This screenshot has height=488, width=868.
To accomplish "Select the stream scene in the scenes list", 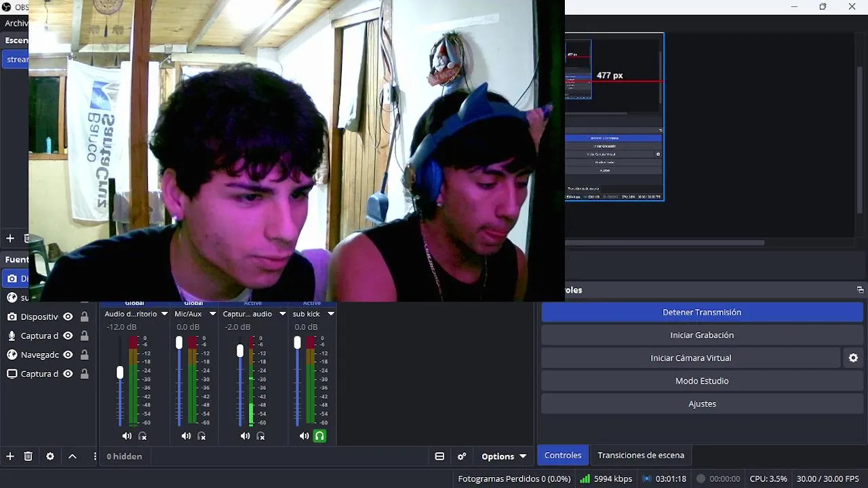I will (15, 59).
